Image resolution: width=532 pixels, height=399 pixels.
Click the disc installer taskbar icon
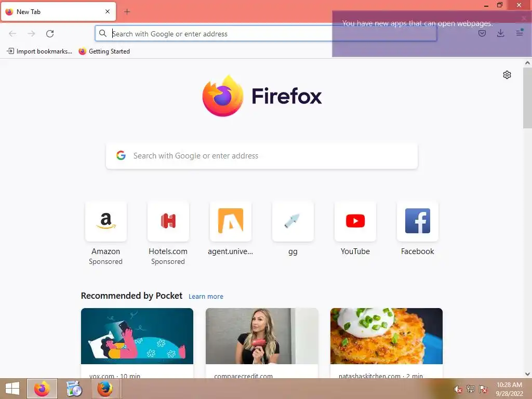[74, 389]
